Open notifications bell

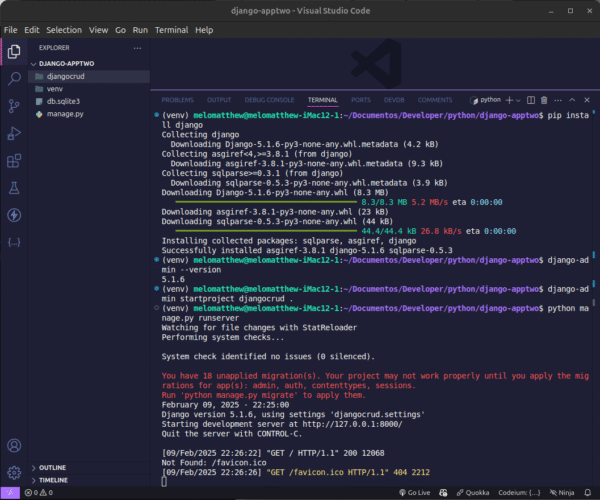588,493
